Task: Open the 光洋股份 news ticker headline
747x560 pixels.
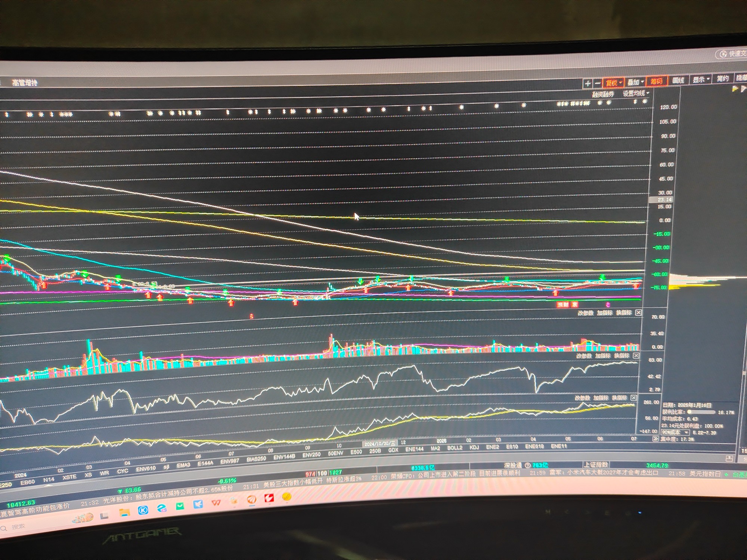Action: tap(167, 494)
